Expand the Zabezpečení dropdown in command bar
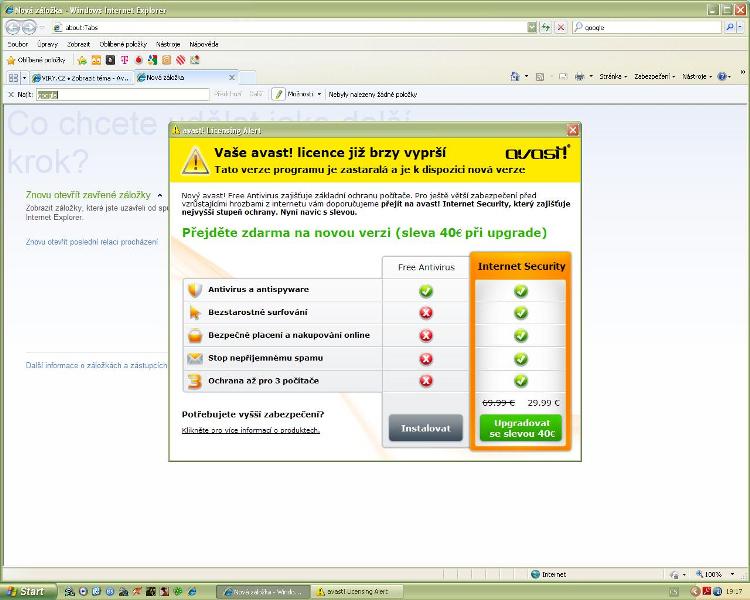 point(655,76)
